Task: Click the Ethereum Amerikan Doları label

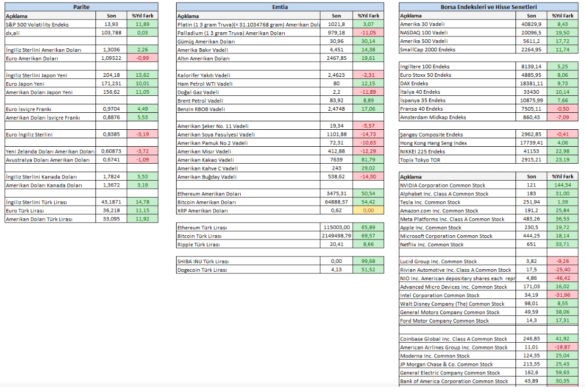Action: point(248,193)
